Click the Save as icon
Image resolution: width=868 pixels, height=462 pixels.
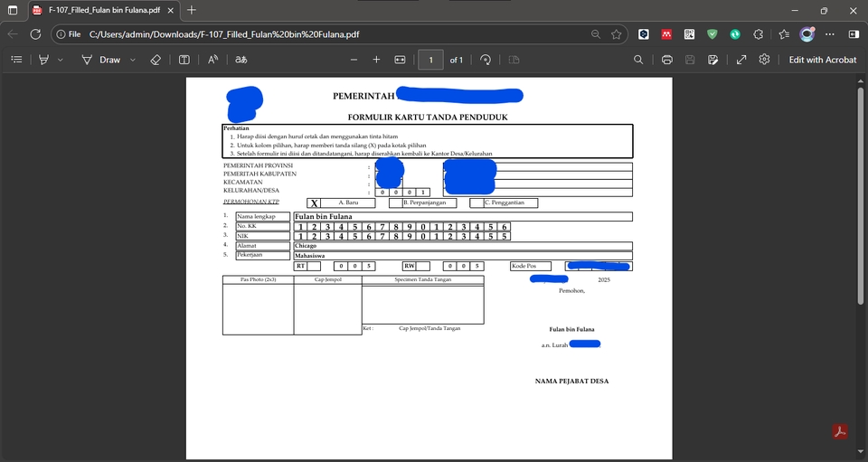(x=713, y=60)
